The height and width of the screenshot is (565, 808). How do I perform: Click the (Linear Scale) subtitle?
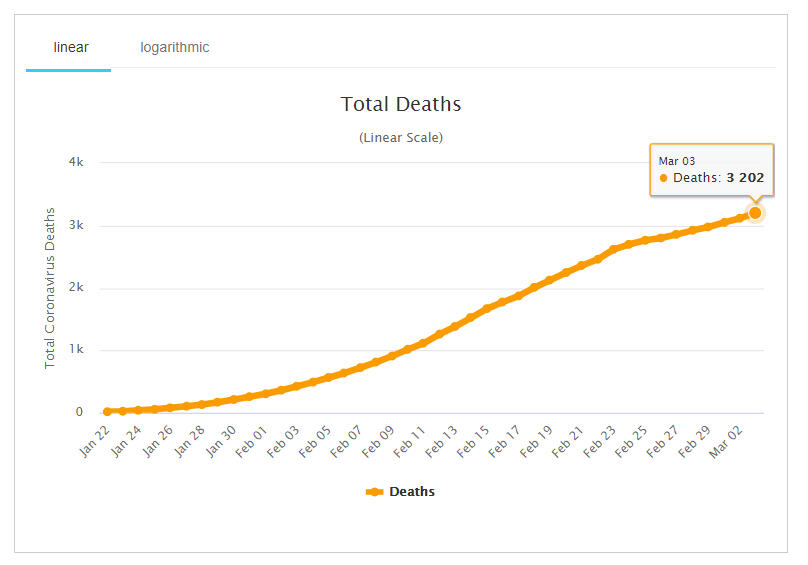click(x=401, y=137)
